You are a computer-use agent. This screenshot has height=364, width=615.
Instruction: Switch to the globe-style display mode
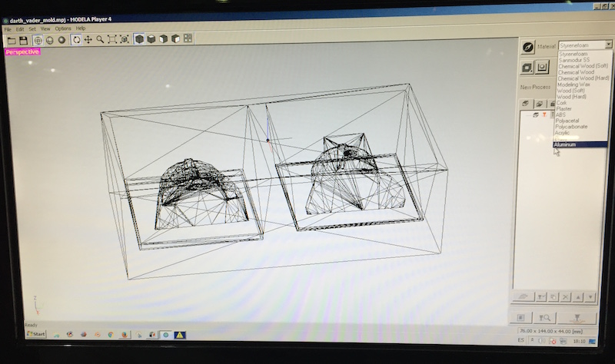point(49,40)
